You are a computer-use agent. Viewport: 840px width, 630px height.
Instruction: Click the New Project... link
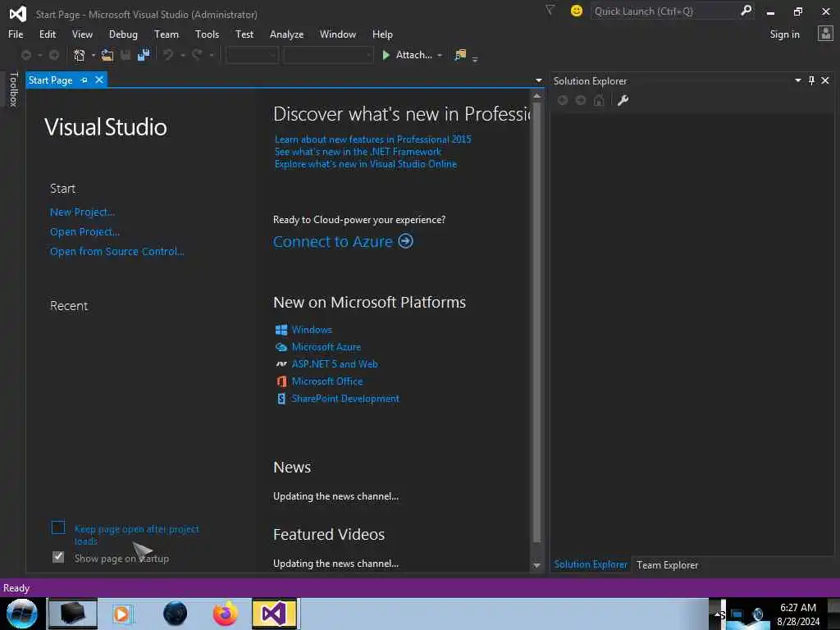[x=82, y=212]
